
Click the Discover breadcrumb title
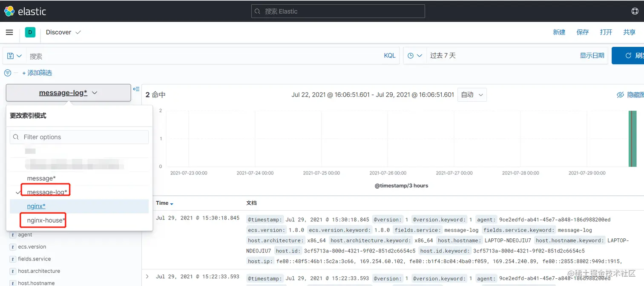[x=58, y=32]
